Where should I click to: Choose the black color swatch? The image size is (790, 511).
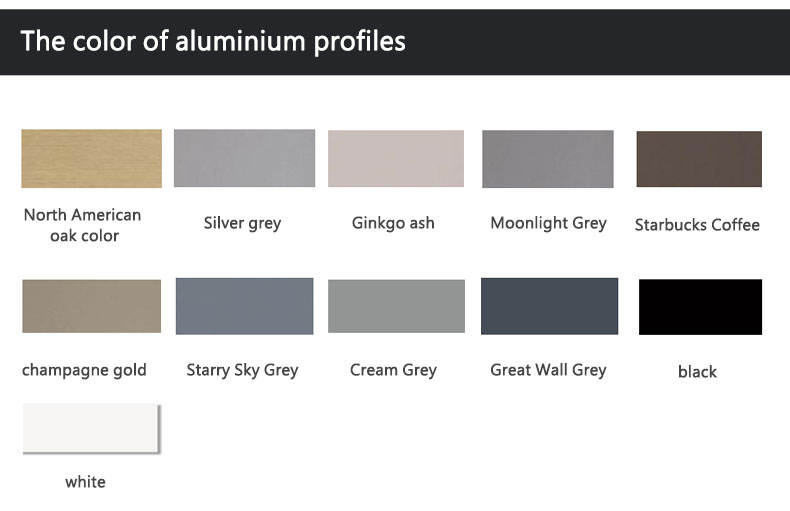(700, 307)
